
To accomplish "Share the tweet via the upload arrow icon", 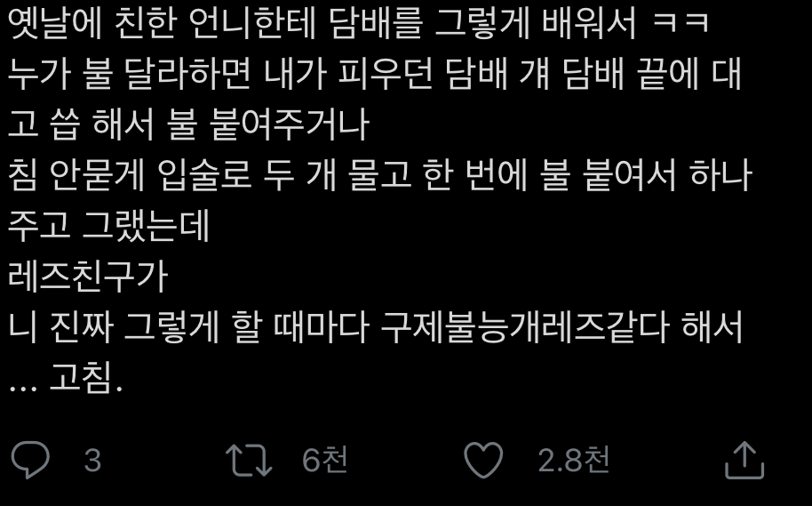I will pyautogui.click(x=744, y=460).
